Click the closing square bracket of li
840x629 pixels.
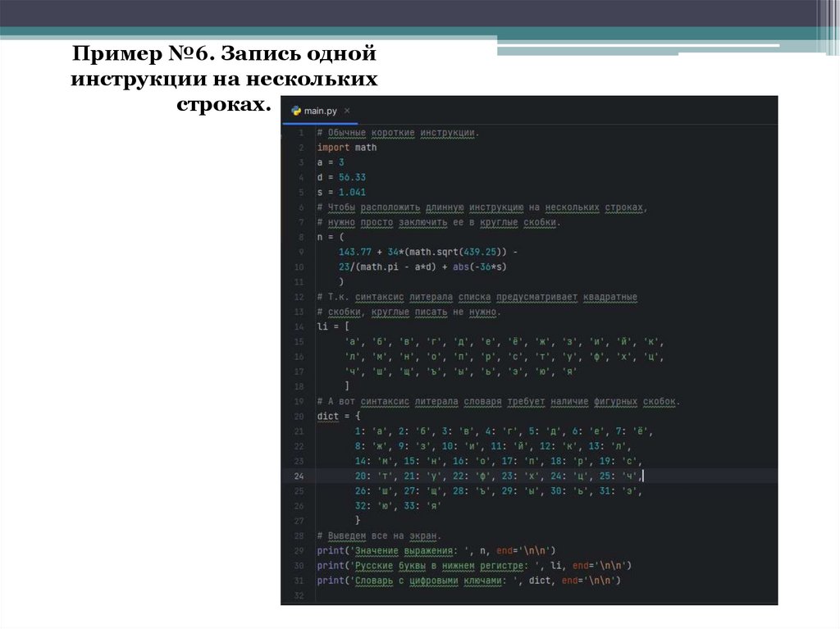pos(348,385)
